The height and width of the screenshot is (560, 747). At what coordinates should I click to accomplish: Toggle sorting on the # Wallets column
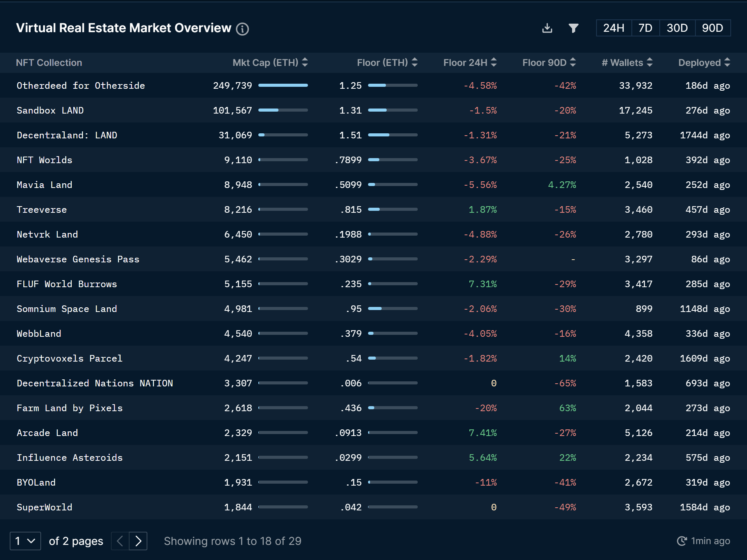point(650,62)
